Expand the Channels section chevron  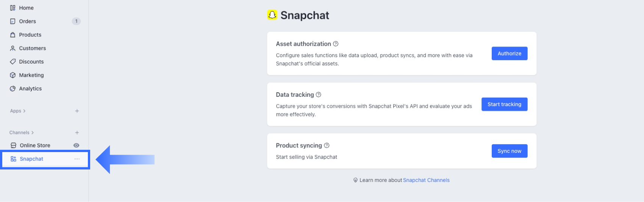tap(33, 132)
